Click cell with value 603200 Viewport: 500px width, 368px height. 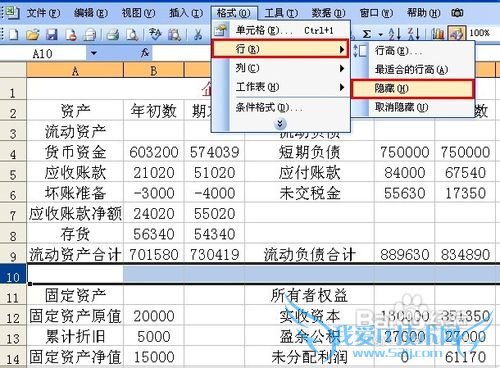click(153, 152)
